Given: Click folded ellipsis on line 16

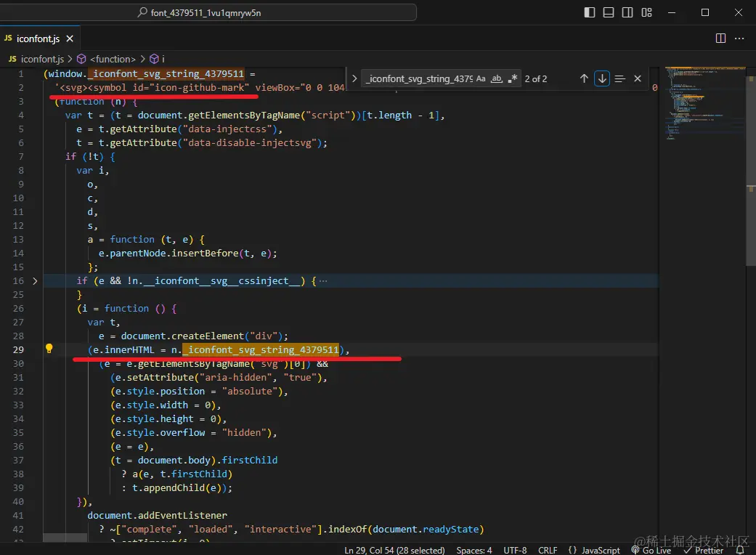Looking at the screenshot, I should point(322,280).
